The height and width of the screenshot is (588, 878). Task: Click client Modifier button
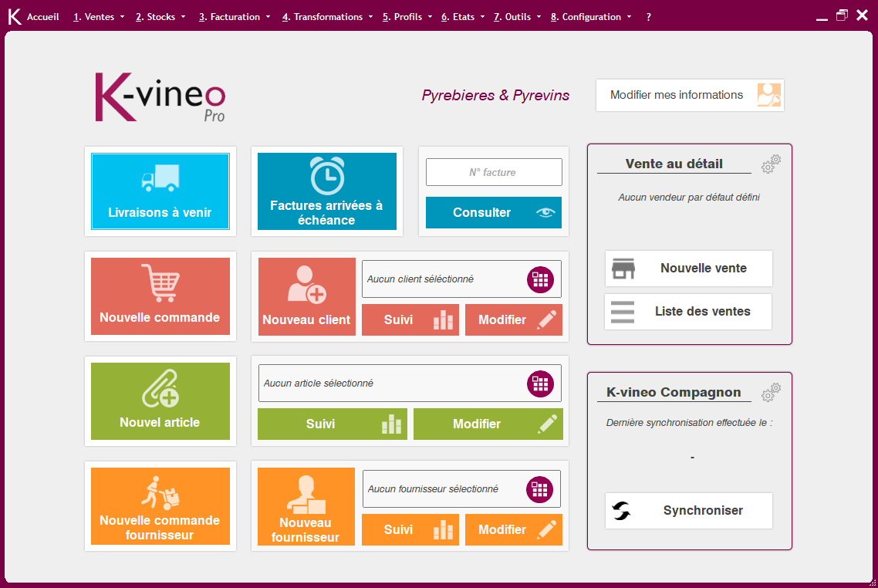tap(514, 319)
